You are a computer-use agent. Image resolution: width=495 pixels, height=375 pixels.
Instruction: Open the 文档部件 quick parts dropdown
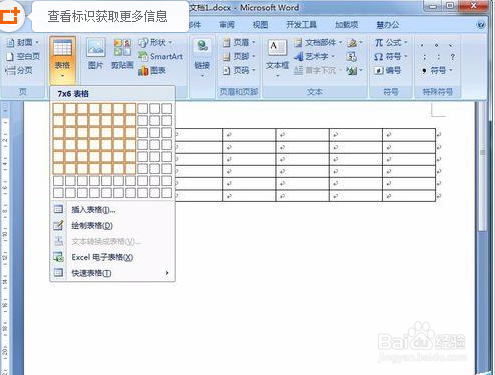(x=318, y=42)
